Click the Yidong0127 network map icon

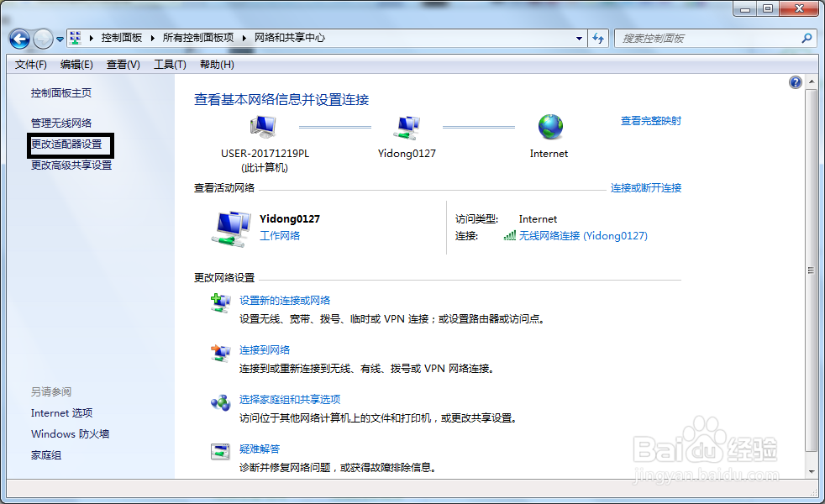click(407, 128)
